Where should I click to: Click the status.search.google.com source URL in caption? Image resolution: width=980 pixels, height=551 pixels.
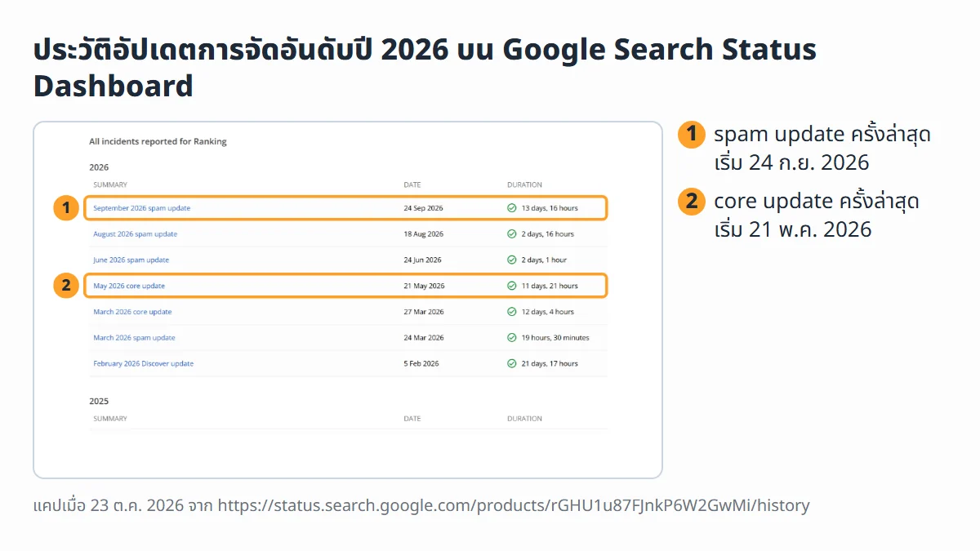click(514, 505)
